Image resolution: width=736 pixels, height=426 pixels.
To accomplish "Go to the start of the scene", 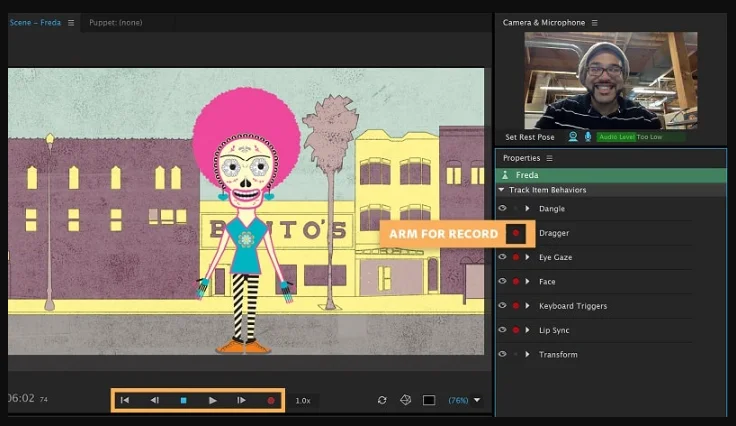I will 125,400.
